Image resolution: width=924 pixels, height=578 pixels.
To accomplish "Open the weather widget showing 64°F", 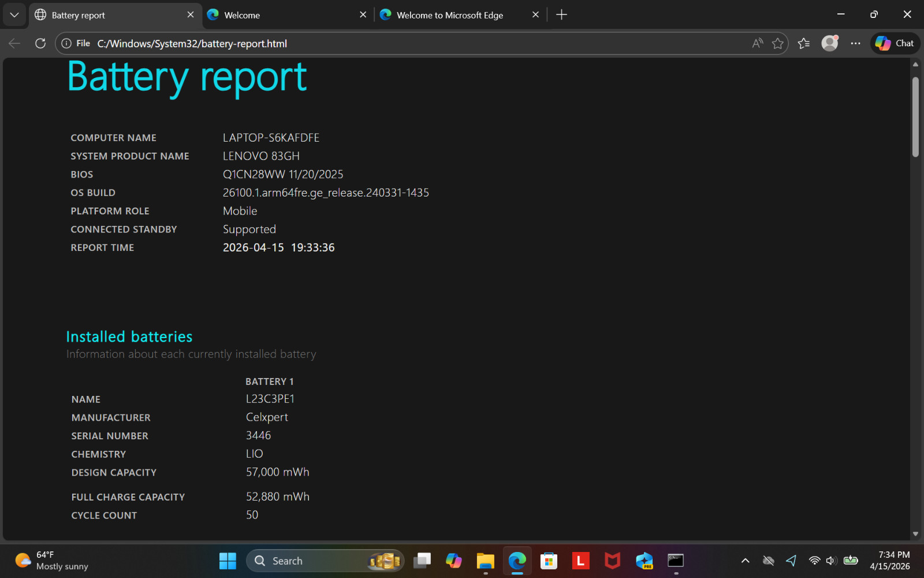I will click(52, 561).
